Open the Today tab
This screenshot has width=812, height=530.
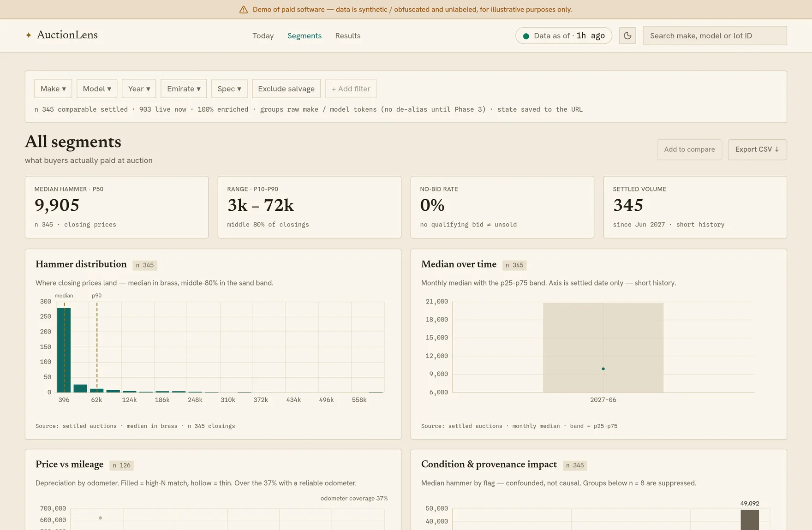(x=263, y=36)
